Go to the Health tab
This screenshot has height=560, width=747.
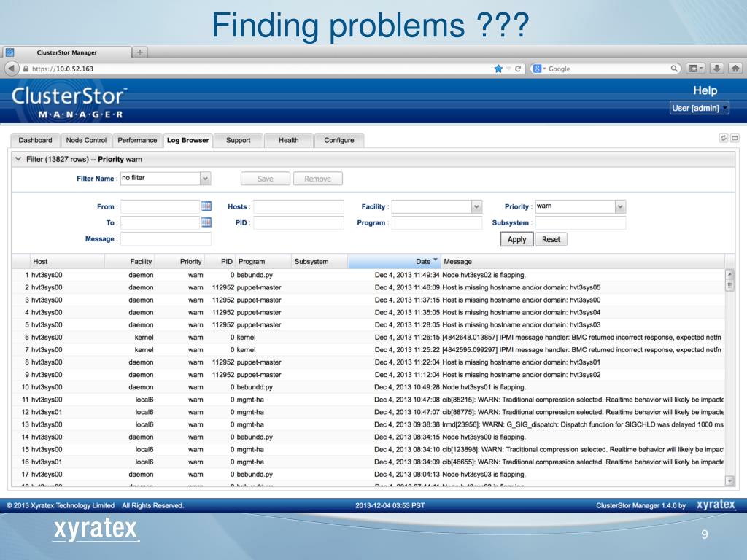click(x=289, y=140)
